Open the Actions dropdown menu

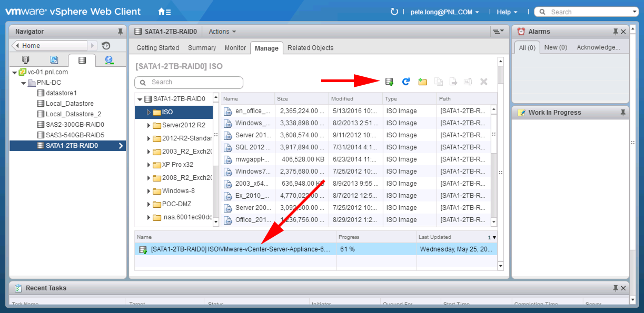(x=222, y=32)
